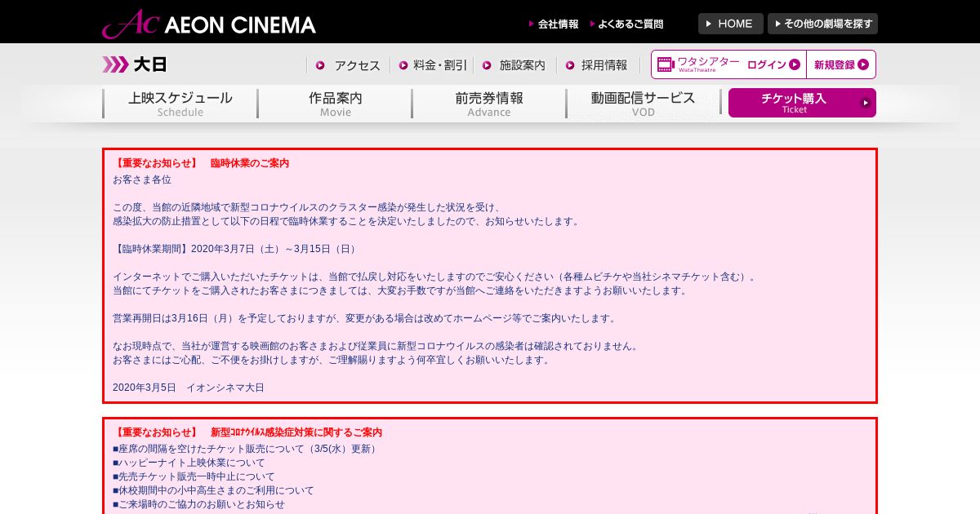Click 先売チケット販売一時中止について item
The image size is (980, 514).
click(194, 476)
